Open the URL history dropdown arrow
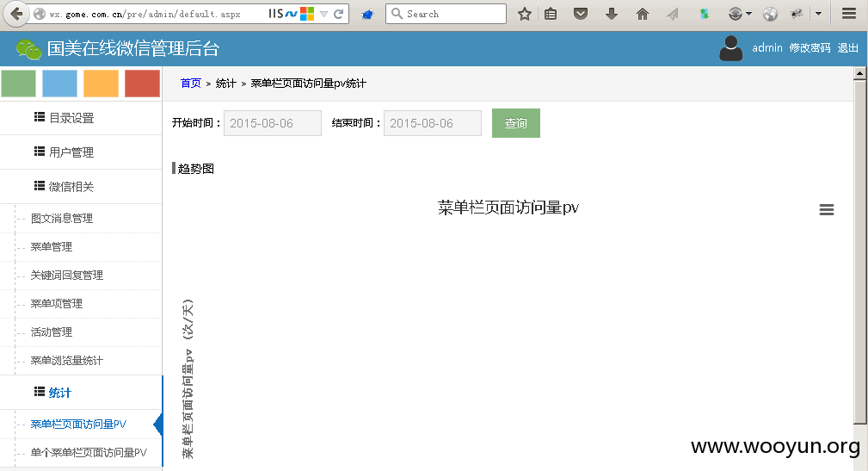This screenshot has height=471, width=868. click(323, 14)
